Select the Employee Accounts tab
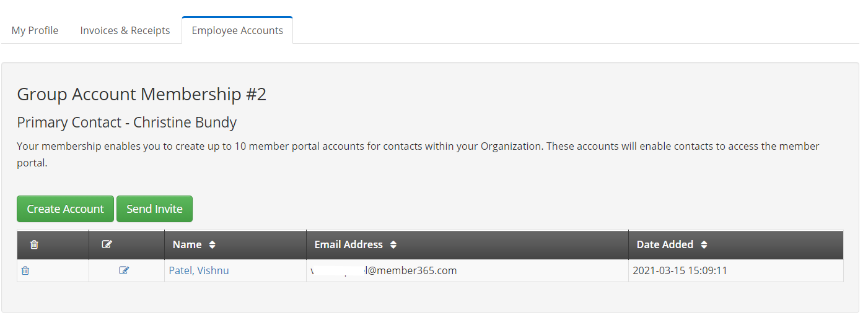Viewport: 868px width, 336px height. [237, 30]
